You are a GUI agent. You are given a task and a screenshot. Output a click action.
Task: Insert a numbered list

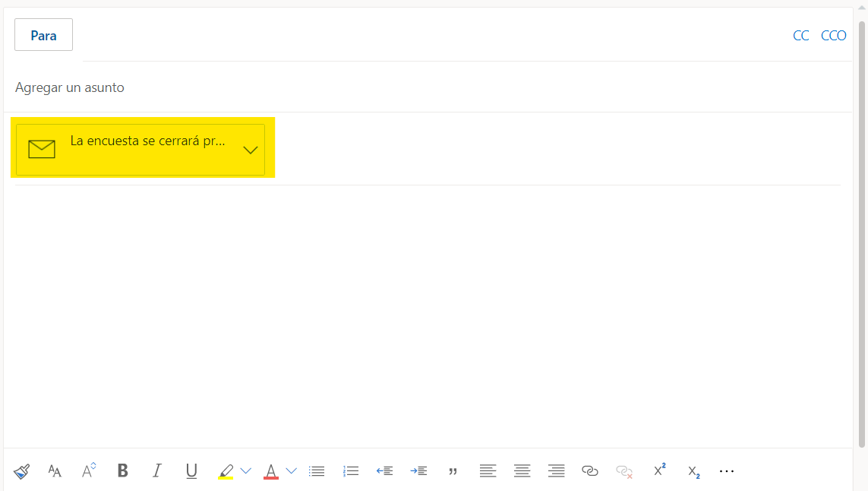351,471
